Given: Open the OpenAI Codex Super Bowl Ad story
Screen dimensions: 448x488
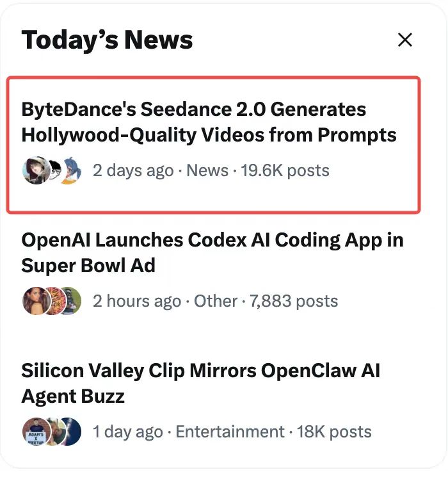Looking at the screenshot, I should coord(212,252).
